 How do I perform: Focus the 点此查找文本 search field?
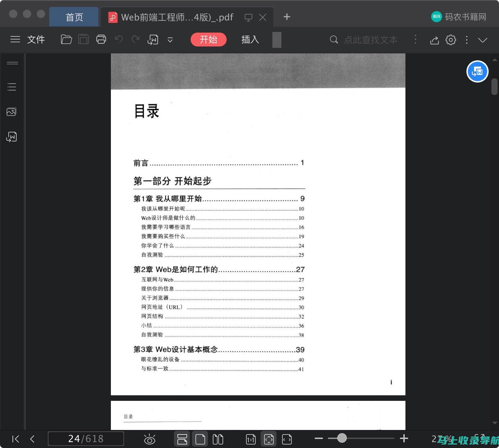(x=370, y=40)
